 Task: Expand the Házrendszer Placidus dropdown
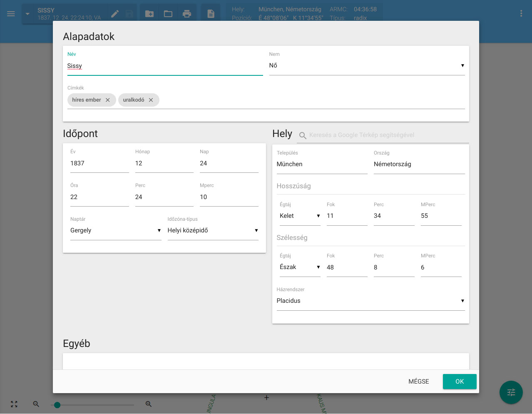point(370,301)
